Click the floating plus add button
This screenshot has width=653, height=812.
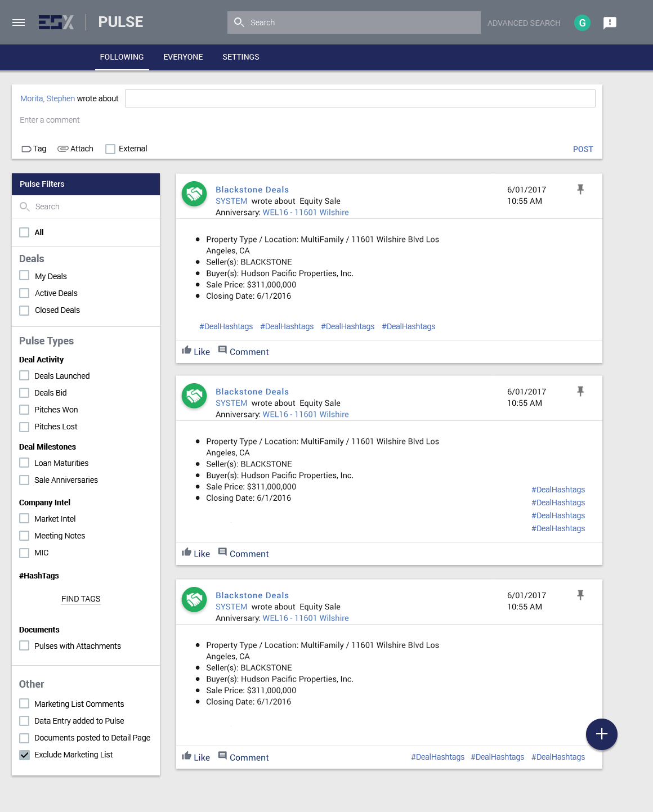(x=602, y=734)
